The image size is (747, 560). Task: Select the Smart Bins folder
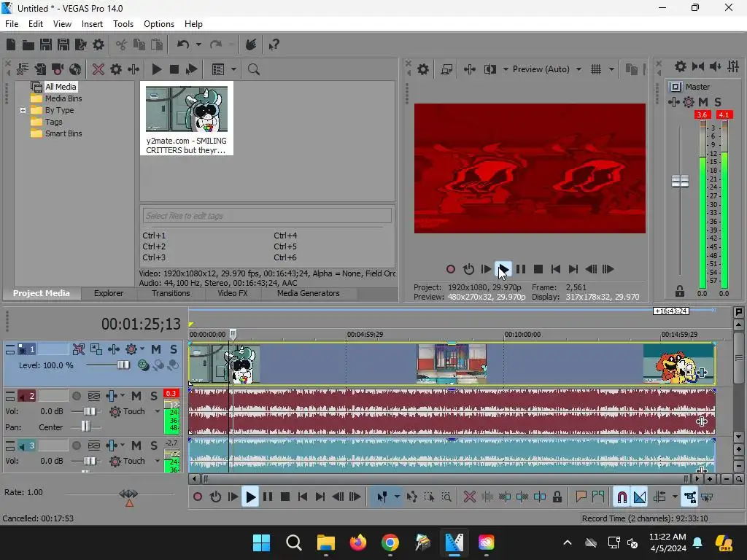click(x=63, y=134)
